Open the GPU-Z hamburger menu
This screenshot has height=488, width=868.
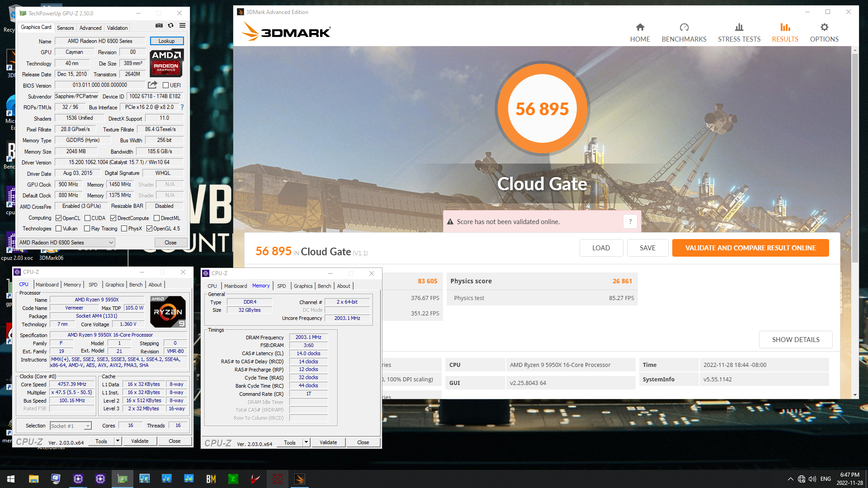(x=182, y=26)
